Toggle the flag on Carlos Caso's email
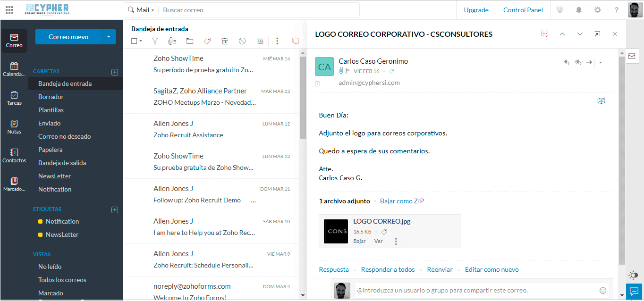 click(x=347, y=71)
